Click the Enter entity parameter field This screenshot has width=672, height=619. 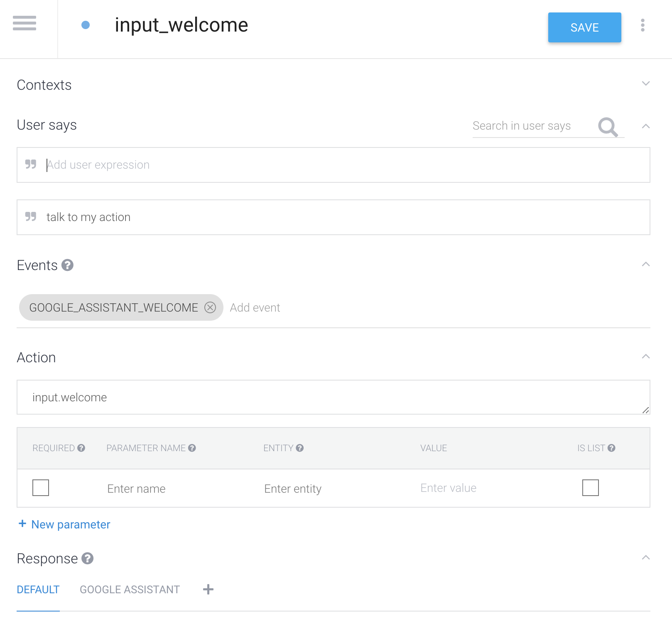click(x=293, y=489)
